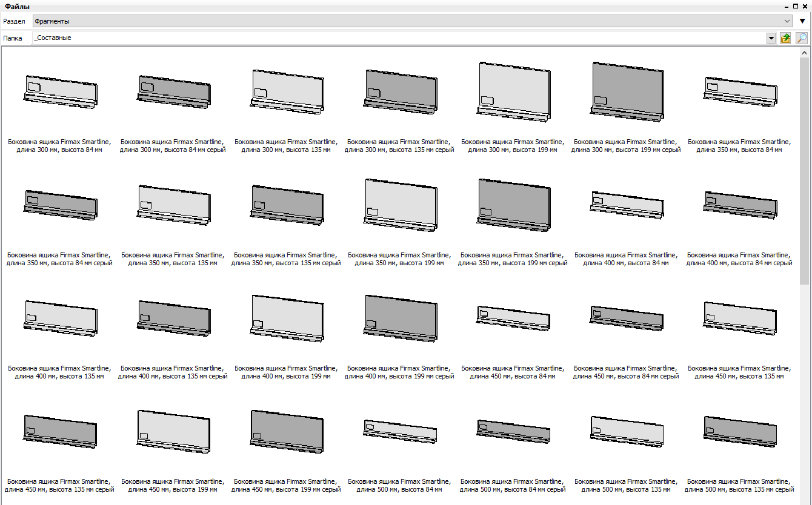Open the black triangle panel options menu
This screenshot has width=812, height=505.
coord(802,21)
